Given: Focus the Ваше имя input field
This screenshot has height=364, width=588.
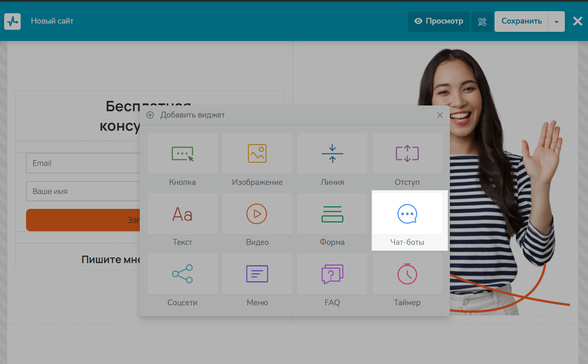Looking at the screenshot, I should coord(83,192).
